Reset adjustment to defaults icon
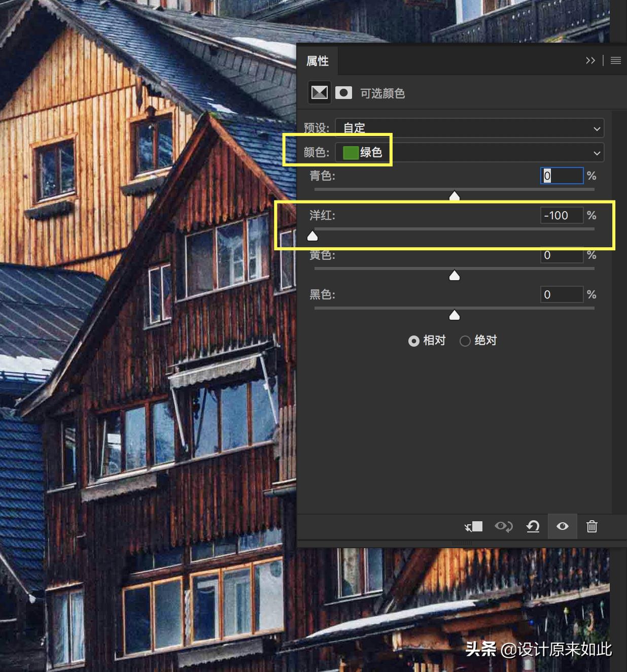 [x=533, y=526]
